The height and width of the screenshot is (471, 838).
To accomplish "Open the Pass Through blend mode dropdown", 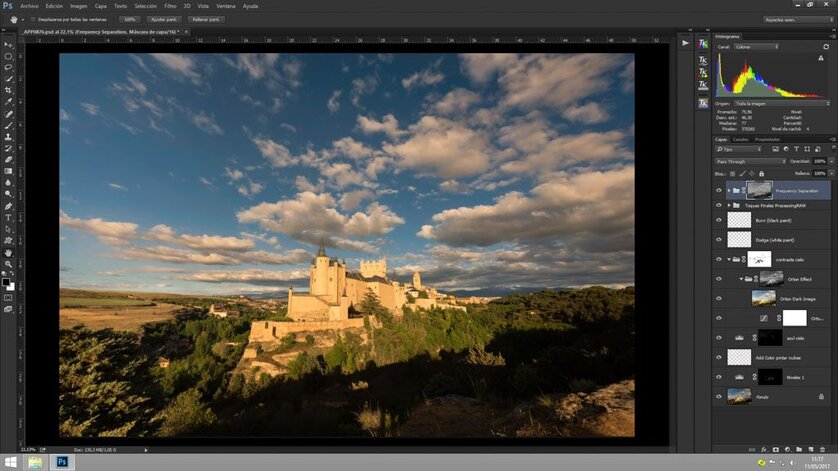I will 750,161.
